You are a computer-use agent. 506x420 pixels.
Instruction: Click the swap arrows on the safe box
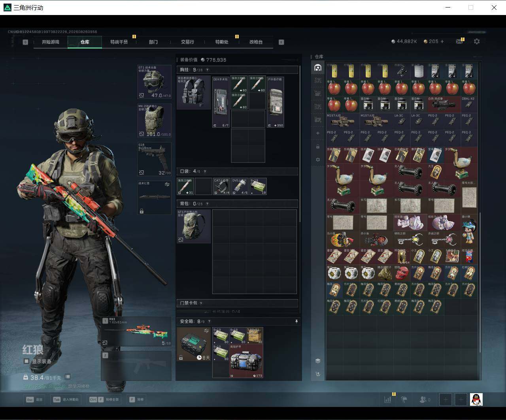point(206,331)
